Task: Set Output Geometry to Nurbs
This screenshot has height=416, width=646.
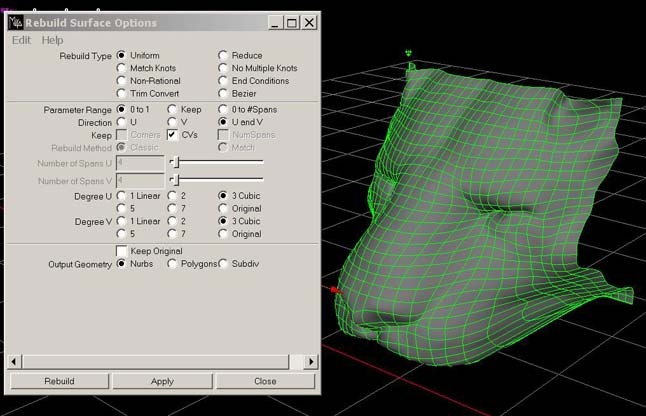Action: click(121, 263)
